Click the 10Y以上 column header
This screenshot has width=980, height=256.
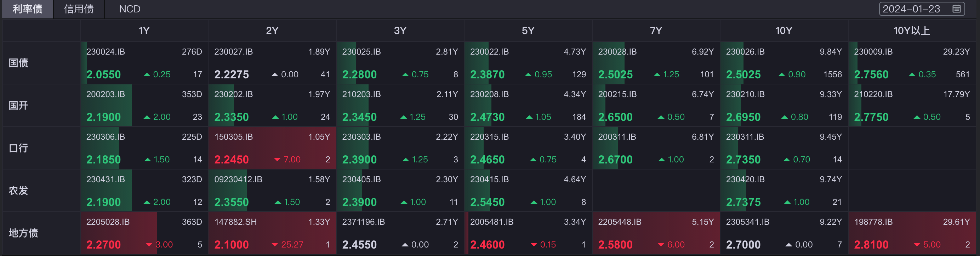point(912,31)
